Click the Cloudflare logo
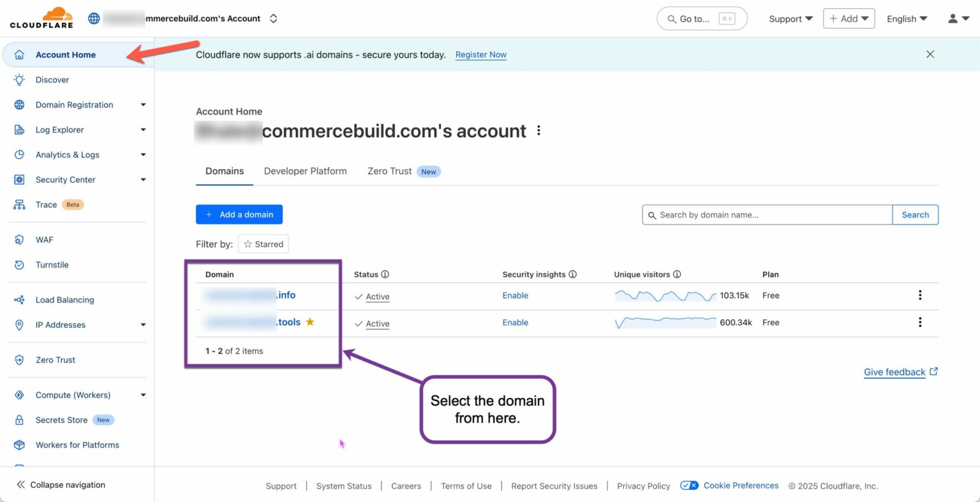The height and width of the screenshot is (502, 980). pos(41,17)
